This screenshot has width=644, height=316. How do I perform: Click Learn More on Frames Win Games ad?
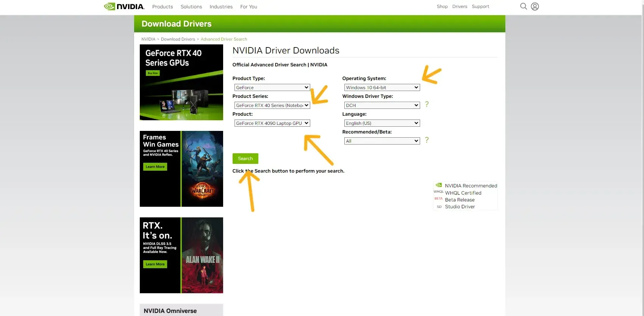click(155, 167)
